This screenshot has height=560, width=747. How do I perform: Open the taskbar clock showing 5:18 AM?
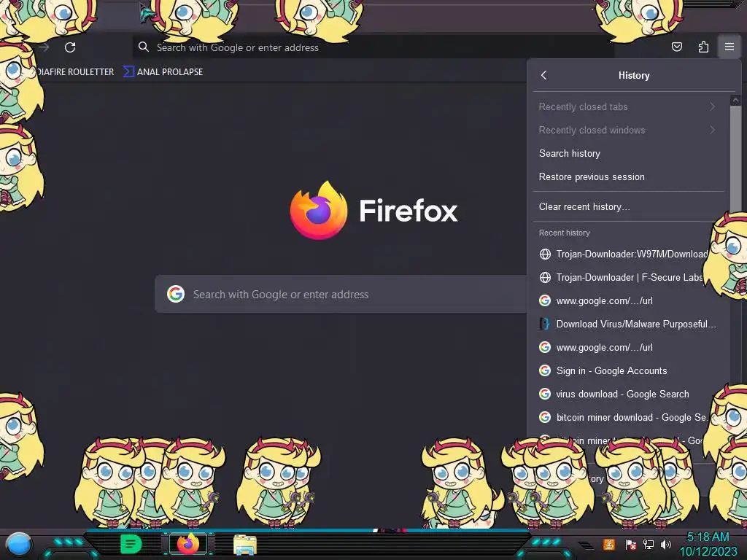coord(708,544)
